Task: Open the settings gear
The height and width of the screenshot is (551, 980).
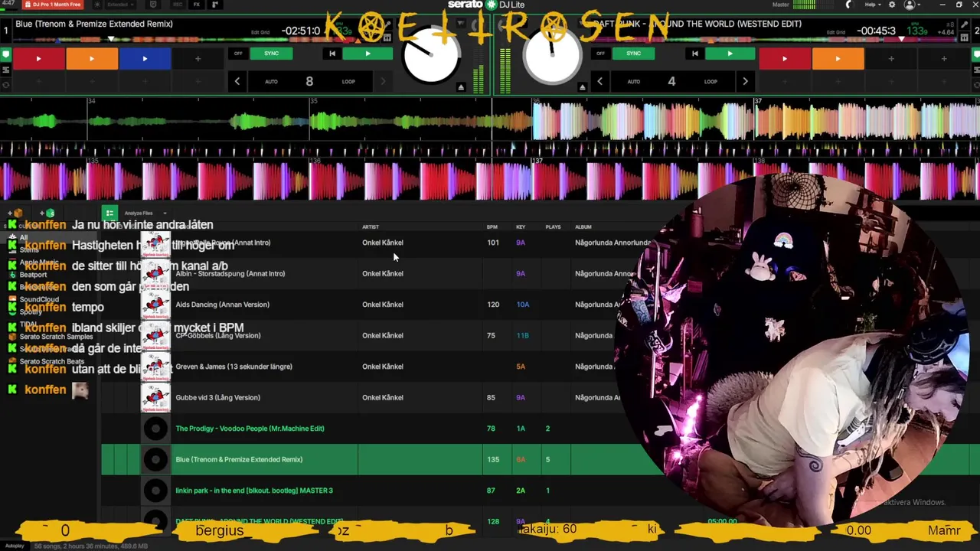Action: pyautogui.click(x=891, y=5)
